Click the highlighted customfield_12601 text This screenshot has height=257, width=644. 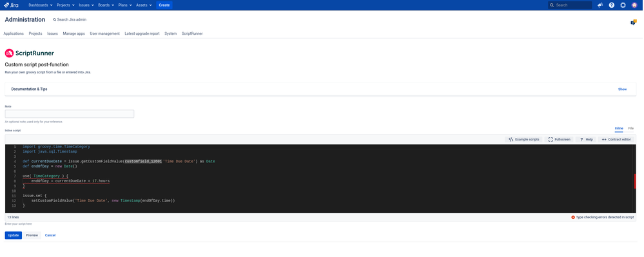pos(143,161)
